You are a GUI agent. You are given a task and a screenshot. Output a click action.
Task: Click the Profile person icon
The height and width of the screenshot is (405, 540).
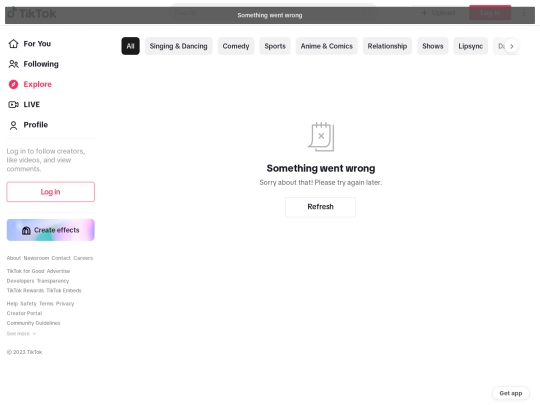click(13, 125)
